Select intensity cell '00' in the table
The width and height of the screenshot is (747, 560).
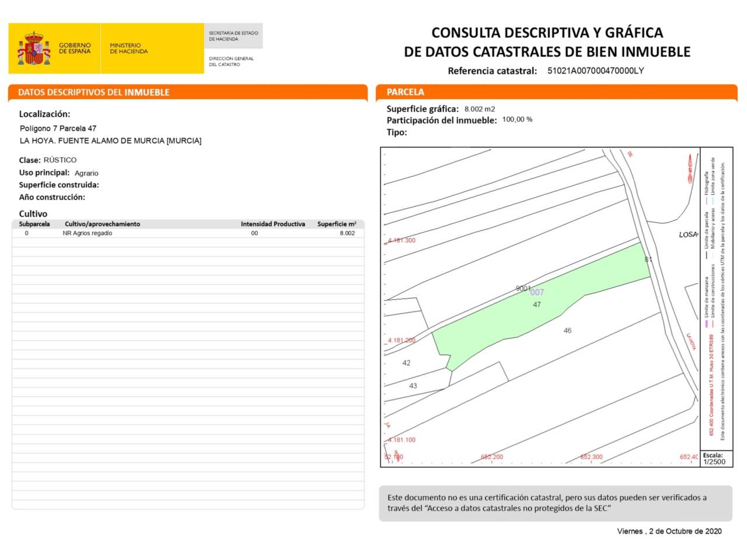point(254,233)
